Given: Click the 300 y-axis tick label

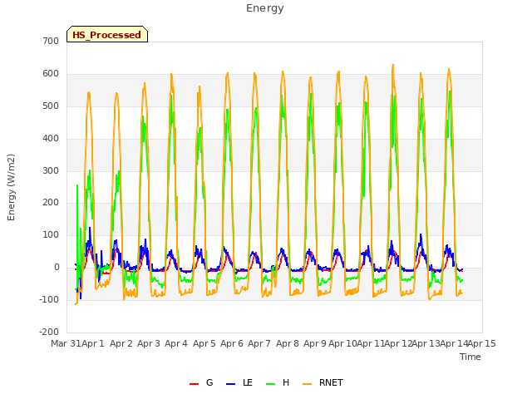Looking at the screenshot, I should (x=51, y=170).
